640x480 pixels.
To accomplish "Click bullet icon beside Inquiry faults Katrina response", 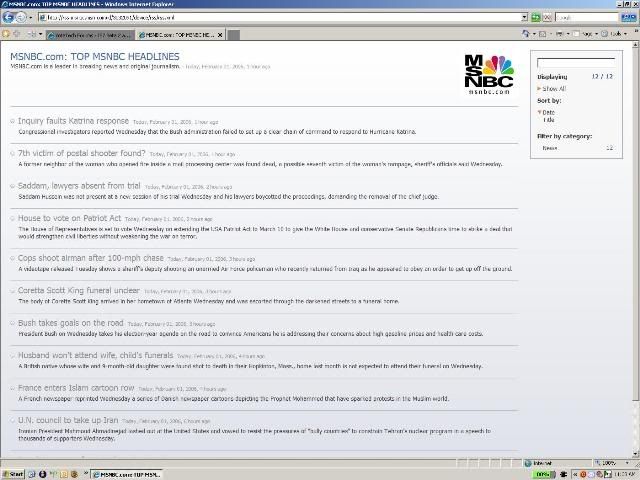I will point(12,121).
